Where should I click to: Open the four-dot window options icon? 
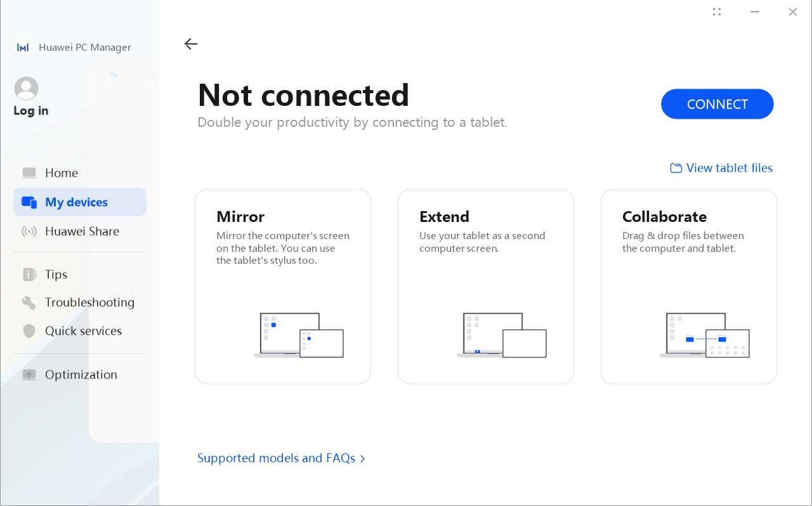(x=717, y=11)
